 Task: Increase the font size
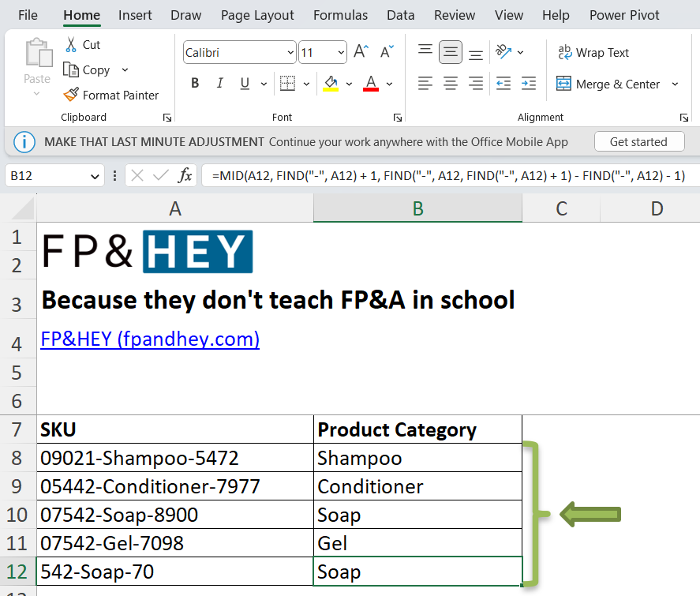point(360,50)
